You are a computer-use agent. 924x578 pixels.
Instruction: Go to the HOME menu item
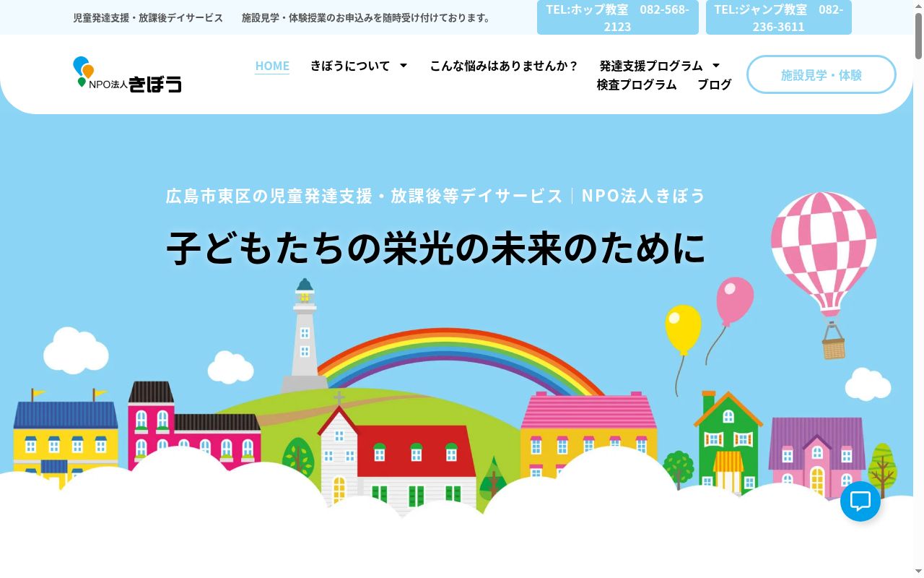(x=272, y=66)
